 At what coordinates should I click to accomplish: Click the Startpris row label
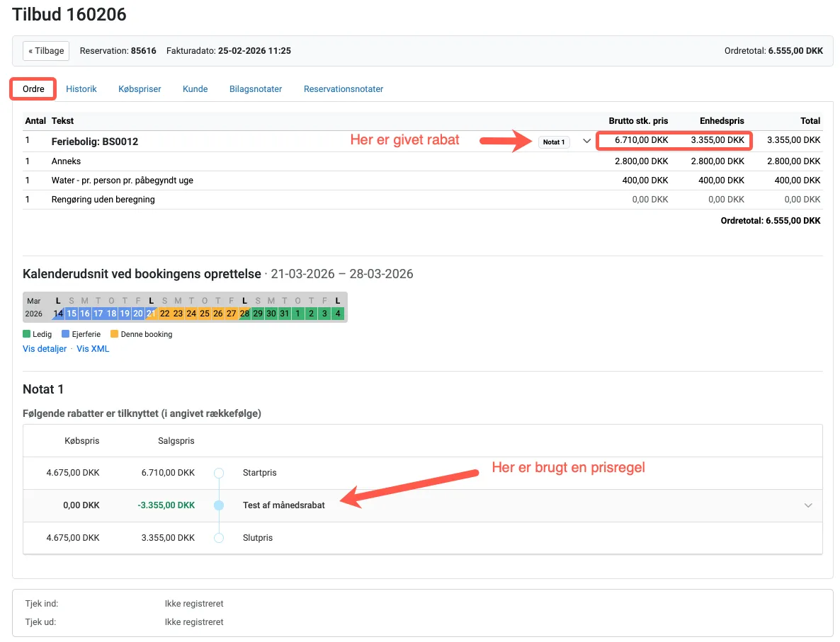(260, 473)
